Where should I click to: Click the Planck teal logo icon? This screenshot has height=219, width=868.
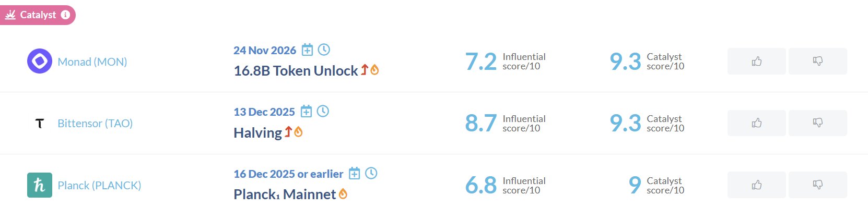coord(40,185)
